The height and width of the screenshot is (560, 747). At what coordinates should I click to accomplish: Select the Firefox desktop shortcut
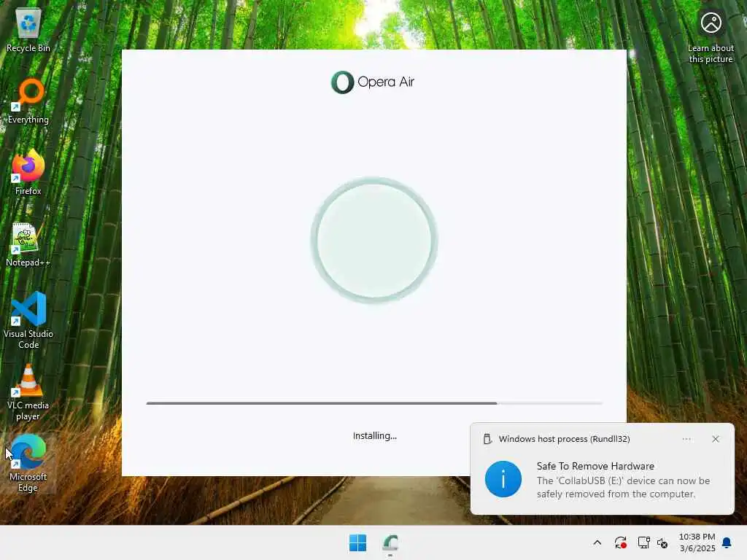[28, 172]
